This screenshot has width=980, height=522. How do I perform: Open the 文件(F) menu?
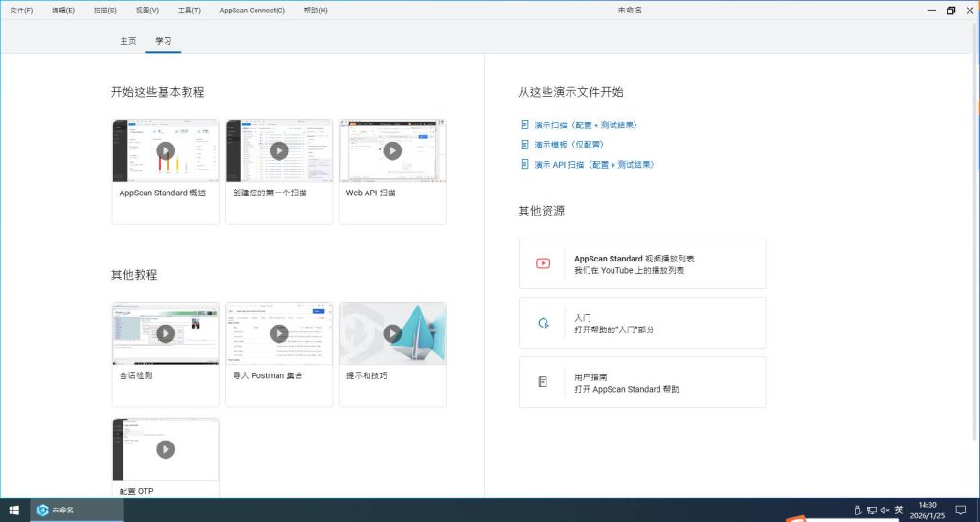pyautogui.click(x=21, y=11)
